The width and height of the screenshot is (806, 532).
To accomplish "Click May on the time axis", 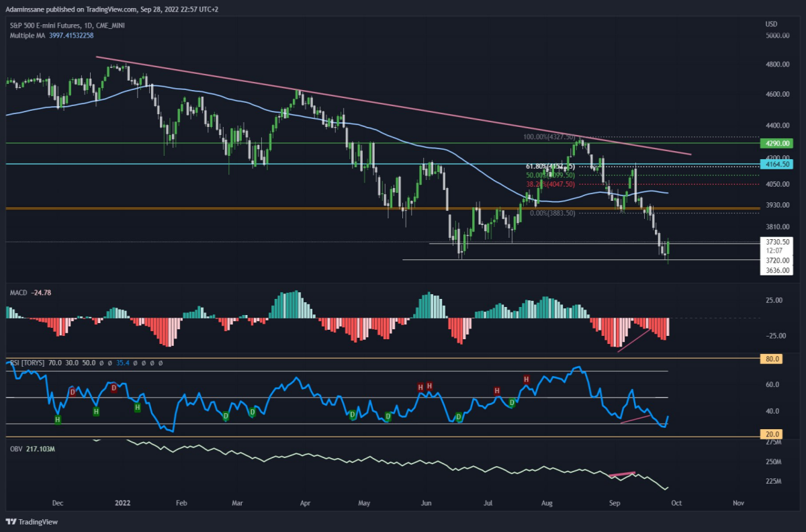I will coord(365,502).
